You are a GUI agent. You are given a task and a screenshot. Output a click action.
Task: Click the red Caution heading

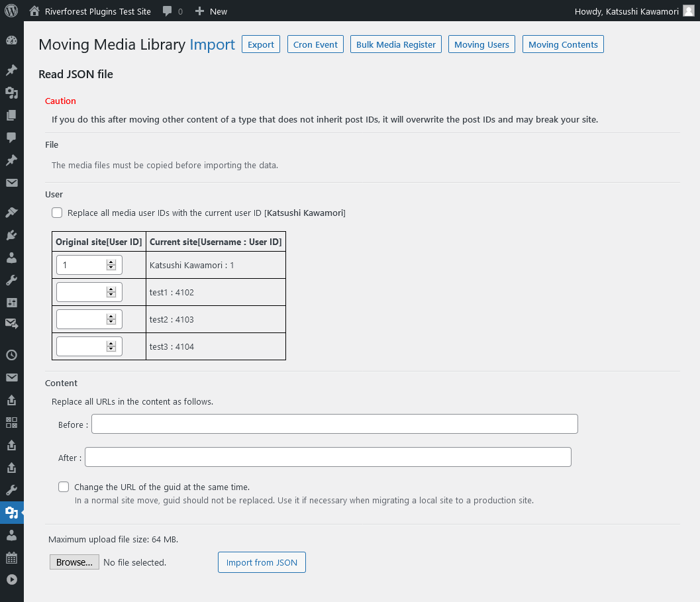[x=60, y=101]
